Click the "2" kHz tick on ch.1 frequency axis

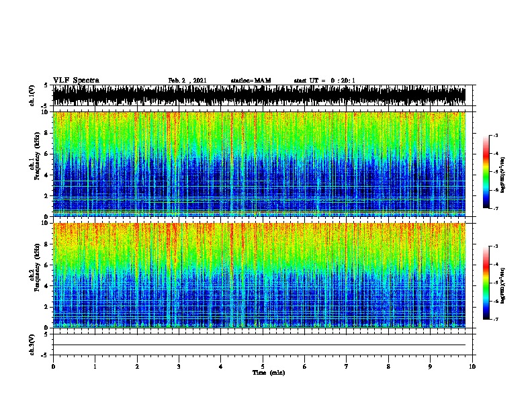47,195
